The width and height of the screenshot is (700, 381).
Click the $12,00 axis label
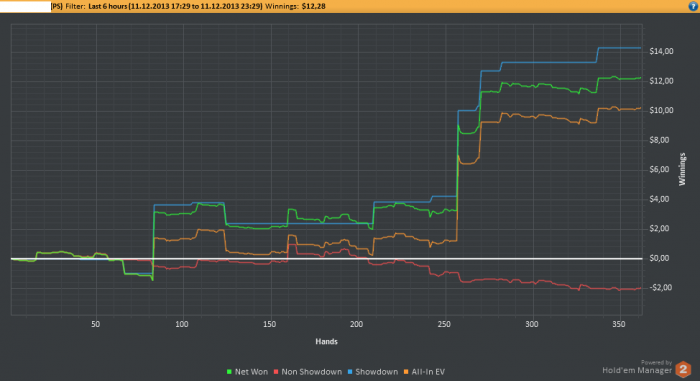pyautogui.click(x=662, y=81)
